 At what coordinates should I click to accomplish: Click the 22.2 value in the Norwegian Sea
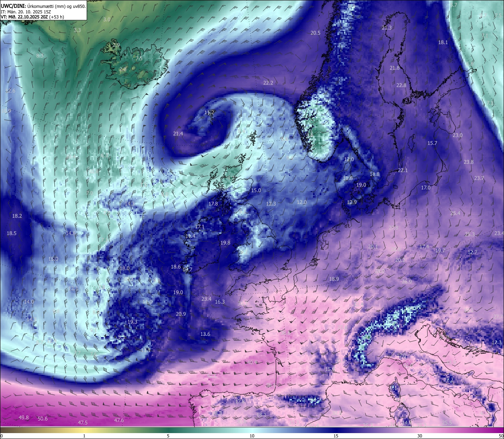point(268,83)
